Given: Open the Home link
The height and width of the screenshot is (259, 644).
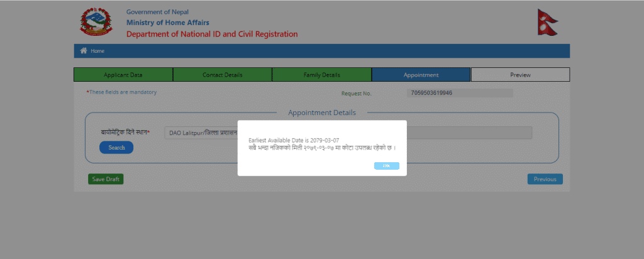Looking at the screenshot, I should coord(97,51).
